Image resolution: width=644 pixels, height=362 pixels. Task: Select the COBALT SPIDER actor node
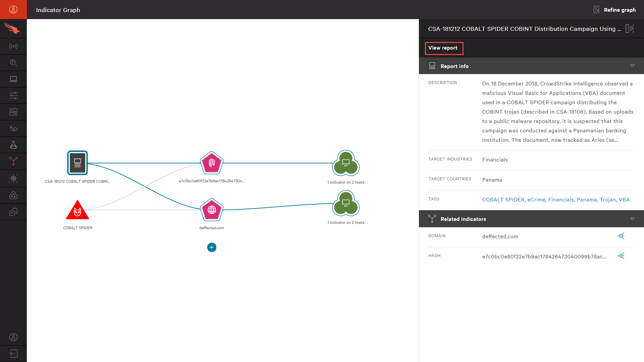77,211
